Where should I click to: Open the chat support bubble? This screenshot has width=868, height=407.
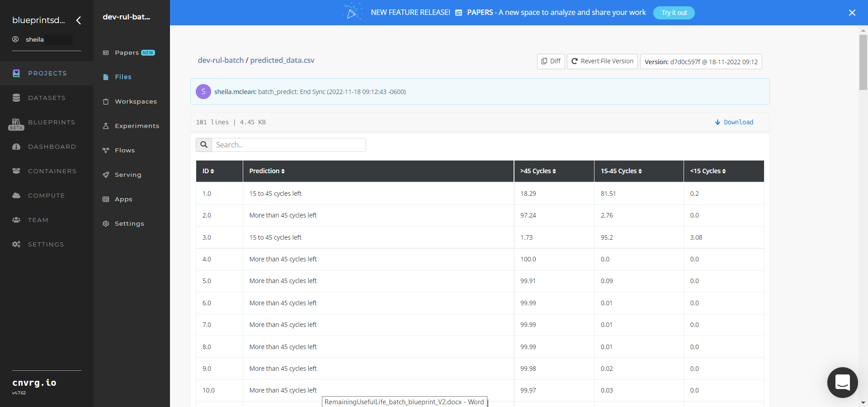pyautogui.click(x=843, y=383)
